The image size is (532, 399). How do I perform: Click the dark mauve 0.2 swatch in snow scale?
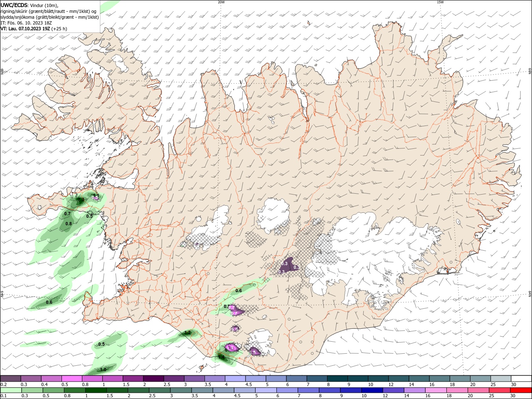point(10,379)
